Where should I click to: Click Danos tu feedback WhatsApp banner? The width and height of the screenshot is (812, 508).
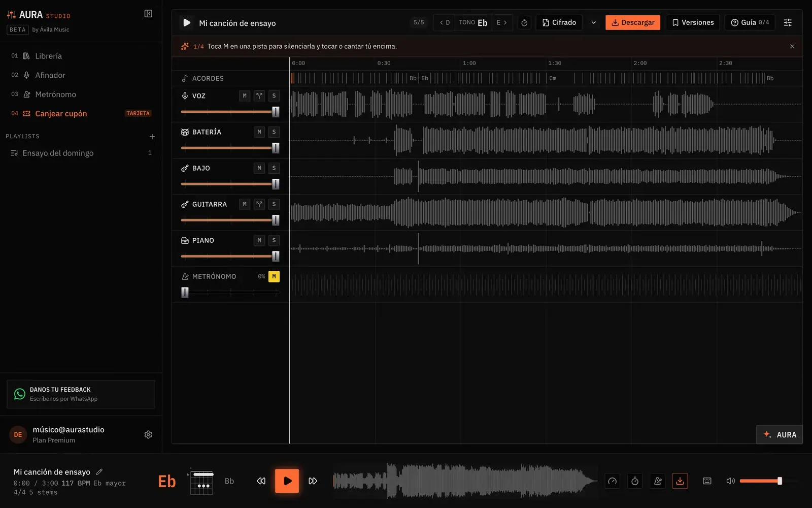pos(81,394)
